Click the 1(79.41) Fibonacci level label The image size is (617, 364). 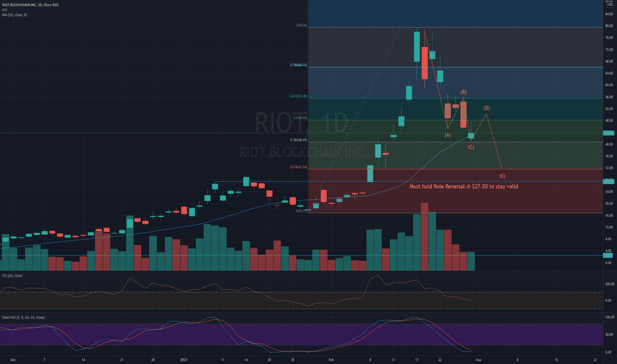click(x=301, y=26)
